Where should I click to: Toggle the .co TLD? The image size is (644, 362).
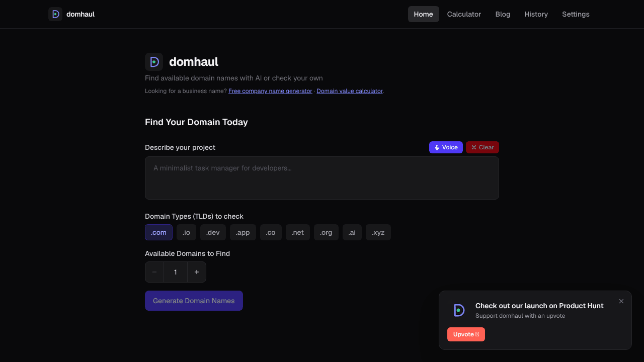[x=271, y=232]
